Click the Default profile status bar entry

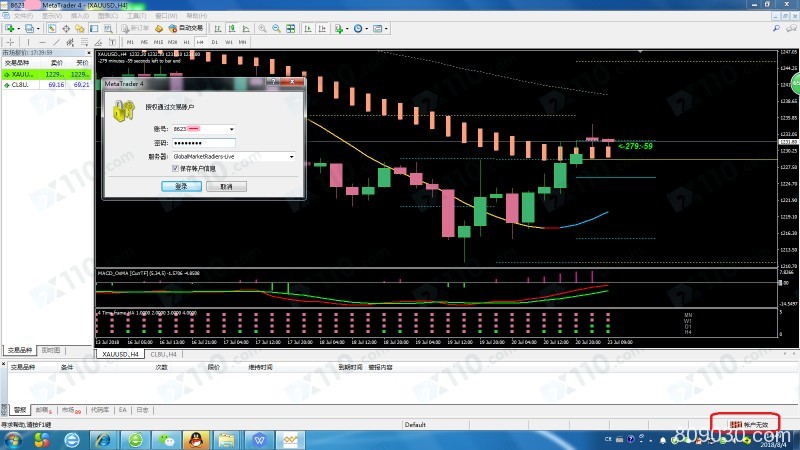point(415,424)
